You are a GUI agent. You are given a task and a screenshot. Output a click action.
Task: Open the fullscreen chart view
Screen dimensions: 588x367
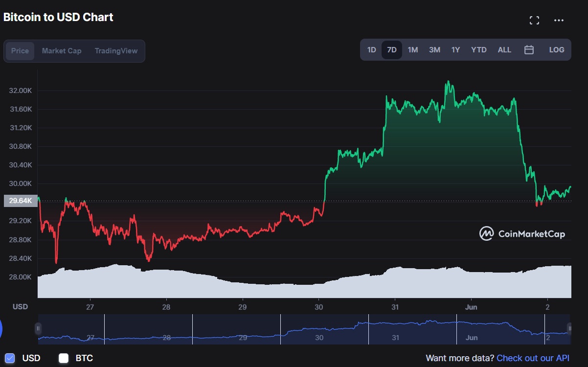[x=534, y=20]
